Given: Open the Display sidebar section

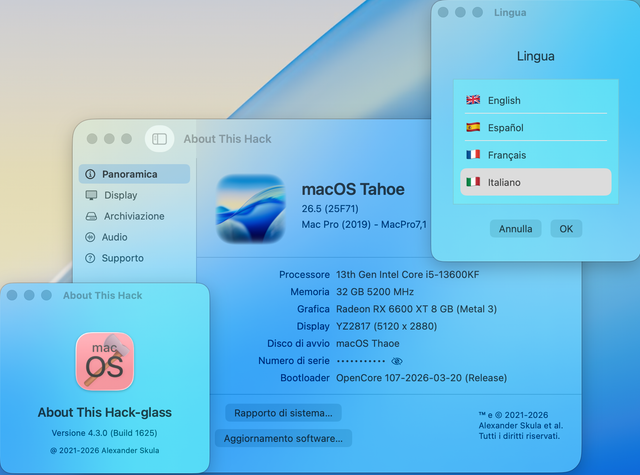Looking at the screenshot, I should pyautogui.click(x=134, y=195).
